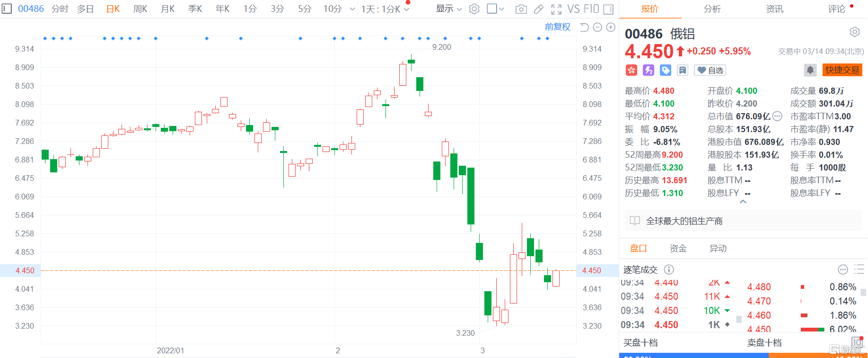Select the 日K daily candlestick tab
This screenshot has width=868, height=358.
coord(113,9)
